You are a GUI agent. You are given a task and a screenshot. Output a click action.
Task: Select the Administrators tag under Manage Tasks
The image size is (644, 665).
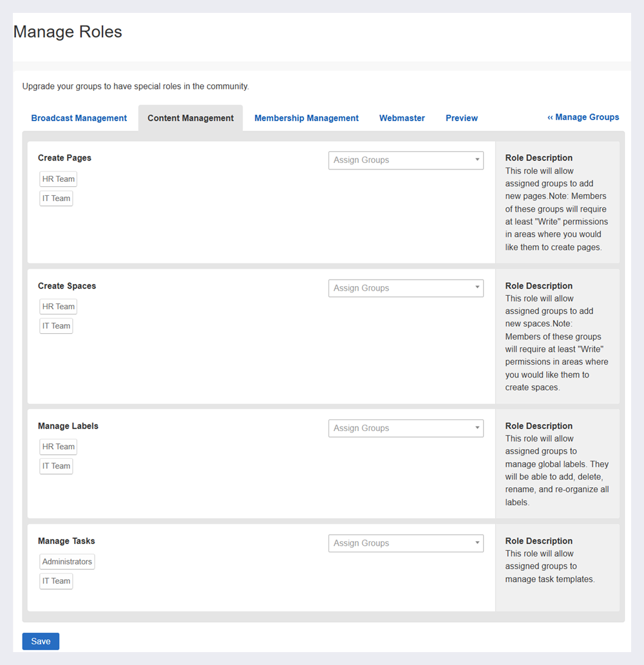click(67, 561)
